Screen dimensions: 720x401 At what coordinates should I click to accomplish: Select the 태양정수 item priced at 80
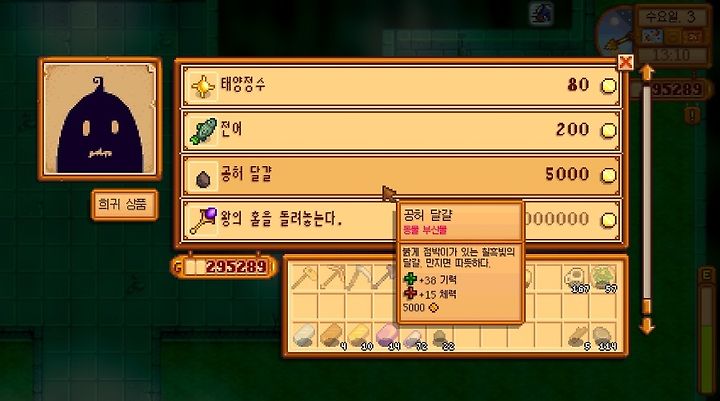tap(401, 85)
